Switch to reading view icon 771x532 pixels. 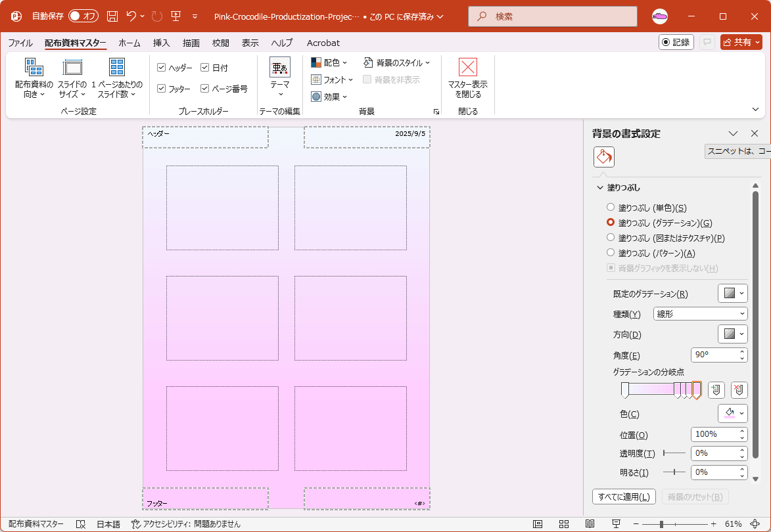pyautogui.click(x=590, y=524)
